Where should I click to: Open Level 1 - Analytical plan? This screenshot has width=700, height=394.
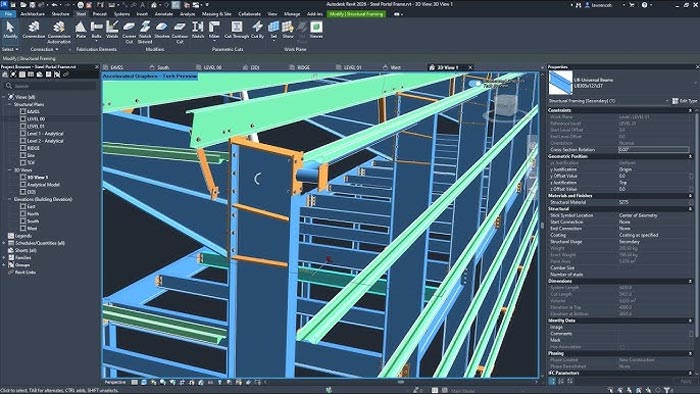[45, 133]
